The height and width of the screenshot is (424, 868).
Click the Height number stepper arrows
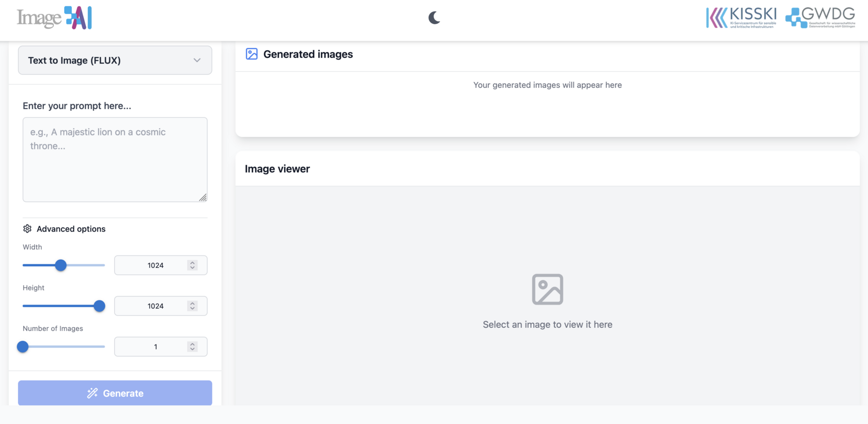192,306
